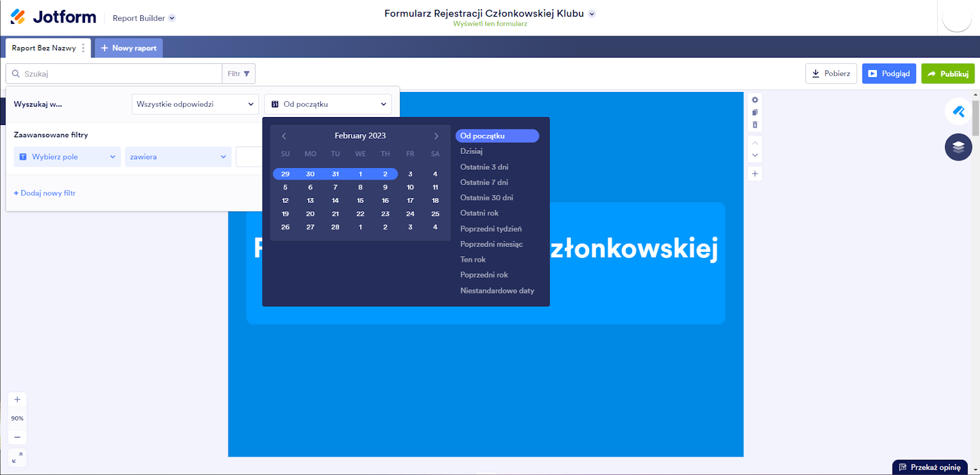Select the Dzisiaj preset

472,151
